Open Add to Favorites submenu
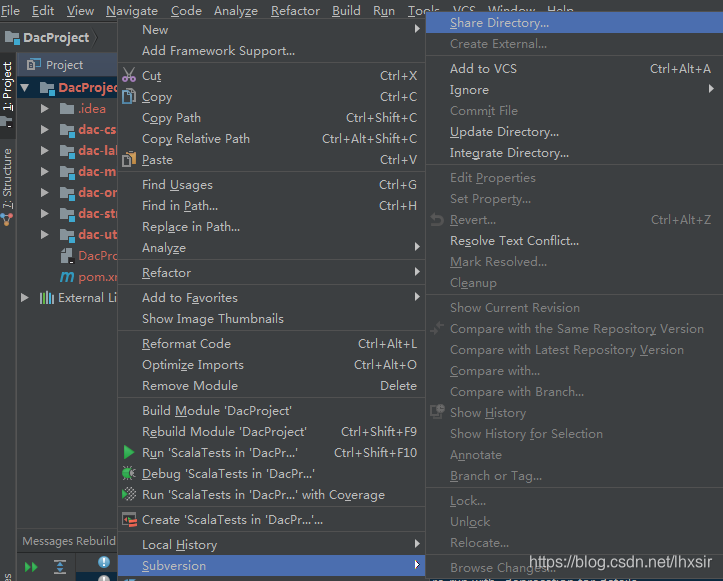Viewport: 723px width, 581px height. pyautogui.click(x=271, y=297)
